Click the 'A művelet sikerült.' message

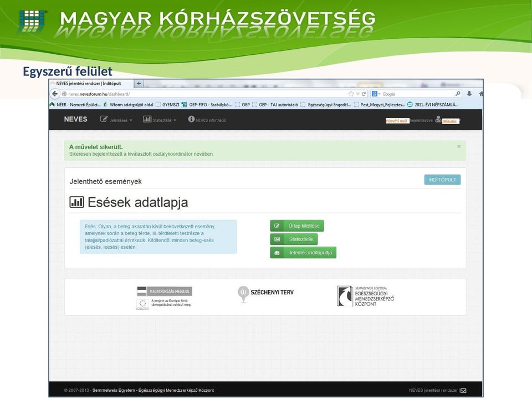click(96, 147)
